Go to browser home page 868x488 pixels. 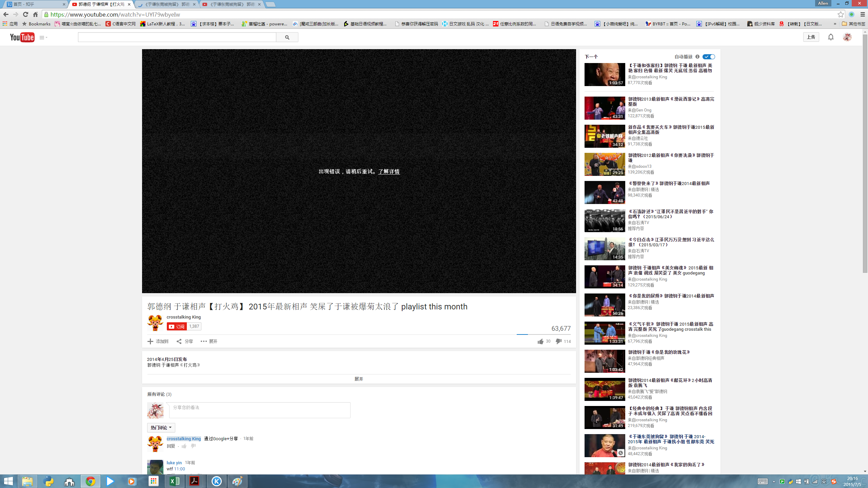(35, 14)
